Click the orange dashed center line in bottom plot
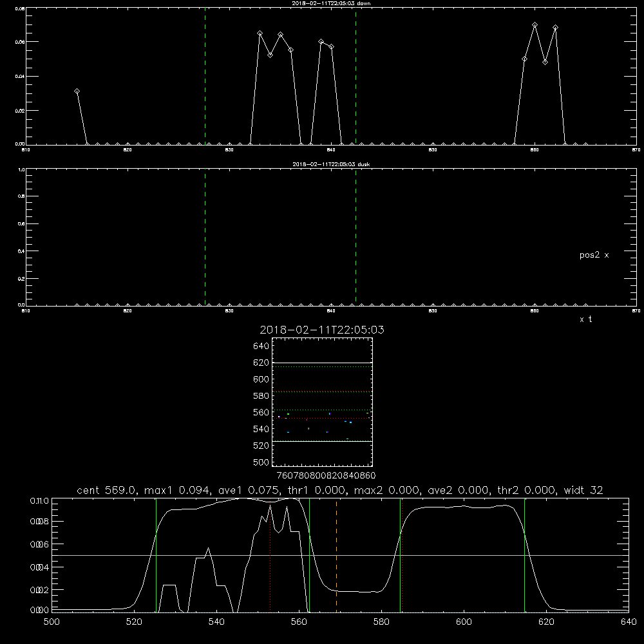This screenshot has height=644, width=644. click(336, 555)
